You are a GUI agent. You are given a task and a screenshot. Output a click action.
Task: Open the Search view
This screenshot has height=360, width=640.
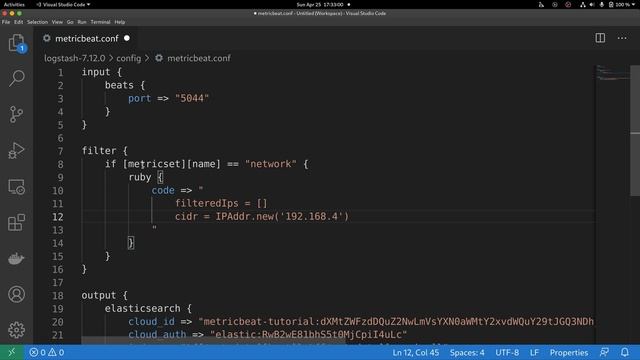(16, 78)
